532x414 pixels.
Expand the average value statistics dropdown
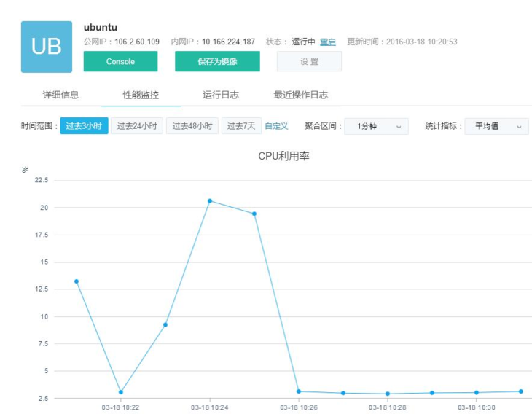496,126
